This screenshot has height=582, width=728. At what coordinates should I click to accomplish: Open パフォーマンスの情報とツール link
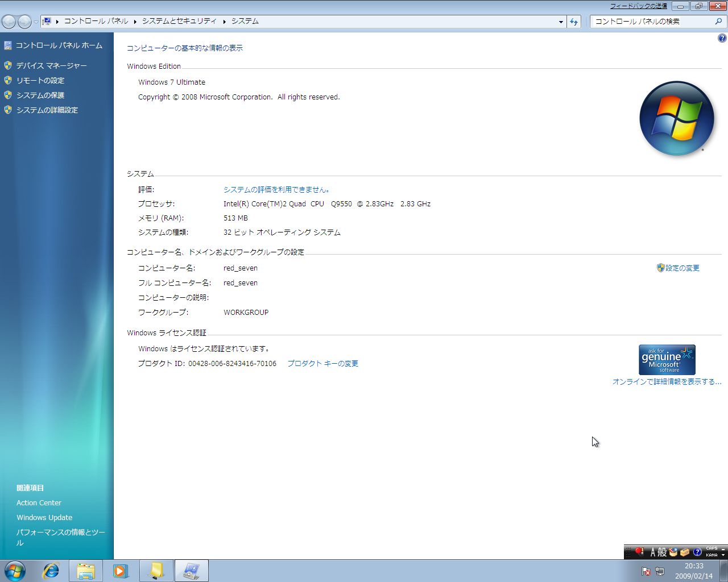[61, 538]
